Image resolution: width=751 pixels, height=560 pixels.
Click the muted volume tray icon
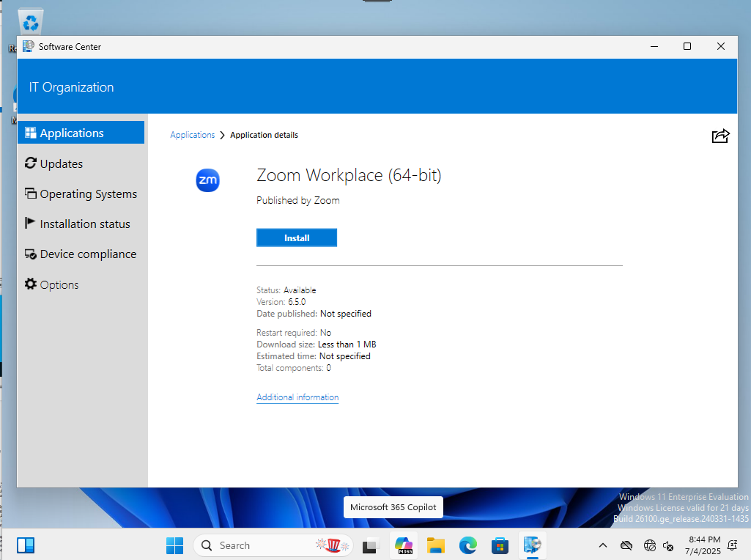tap(669, 545)
